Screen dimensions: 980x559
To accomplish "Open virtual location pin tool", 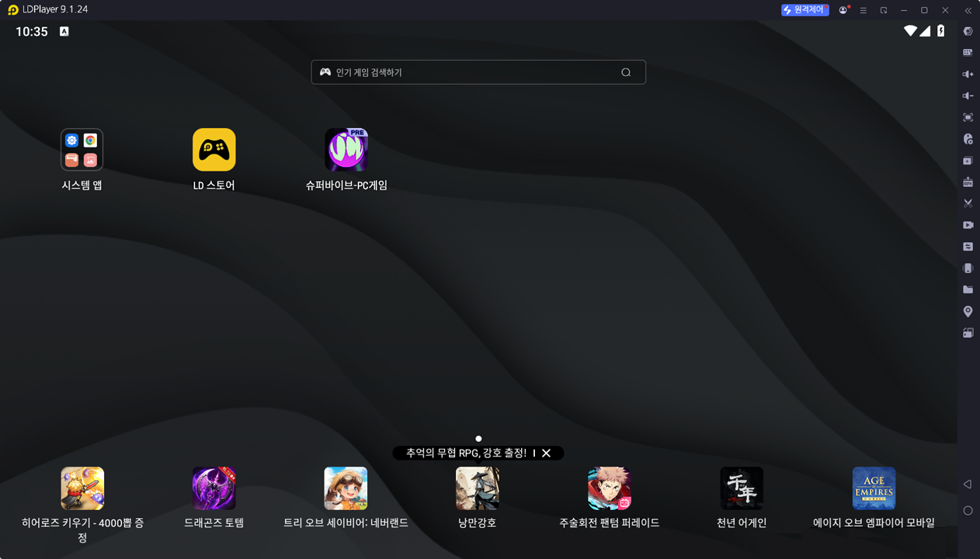I will [968, 312].
